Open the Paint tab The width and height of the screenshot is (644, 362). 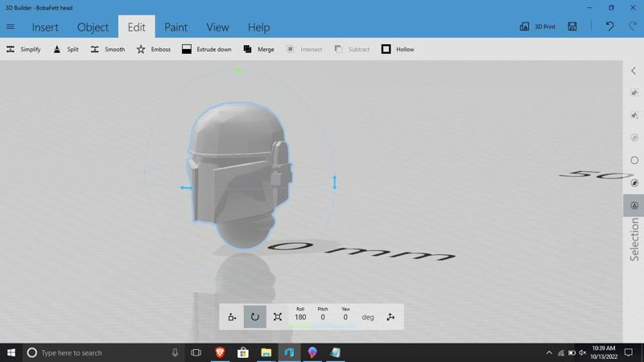click(175, 27)
